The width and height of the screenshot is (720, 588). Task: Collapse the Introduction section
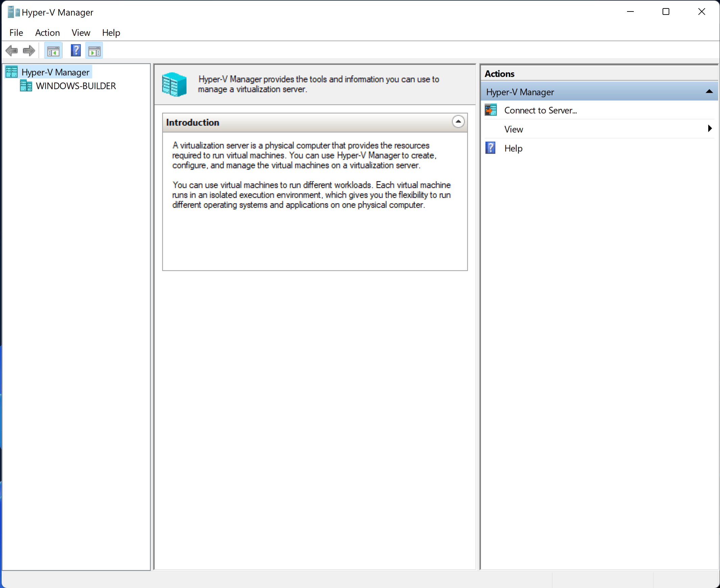point(458,122)
